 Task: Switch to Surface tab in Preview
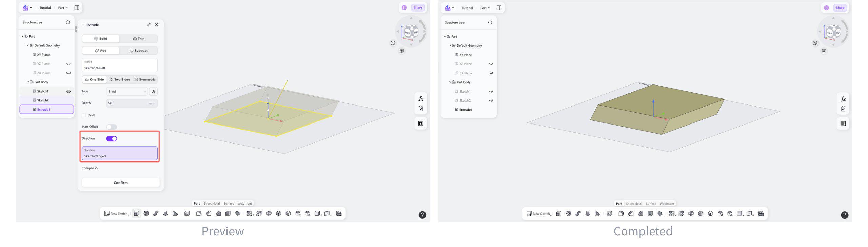pyautogui.click(x=229, y=204)
